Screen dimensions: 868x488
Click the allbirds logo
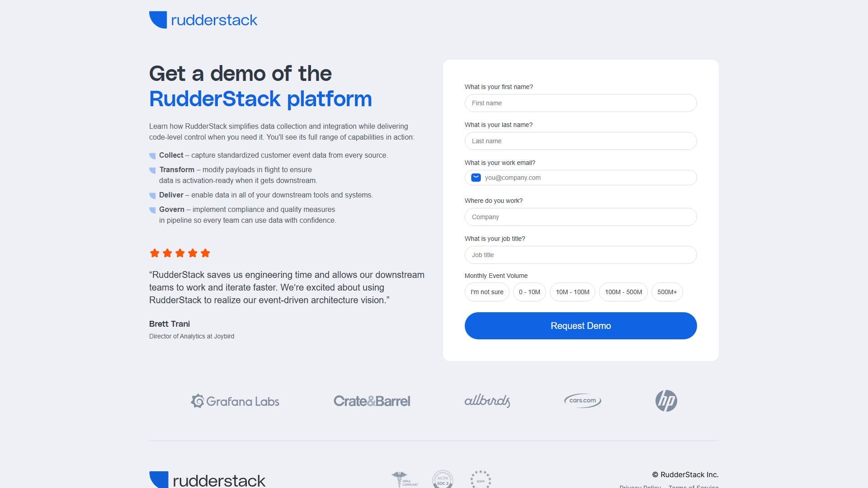tap(487, 401)
